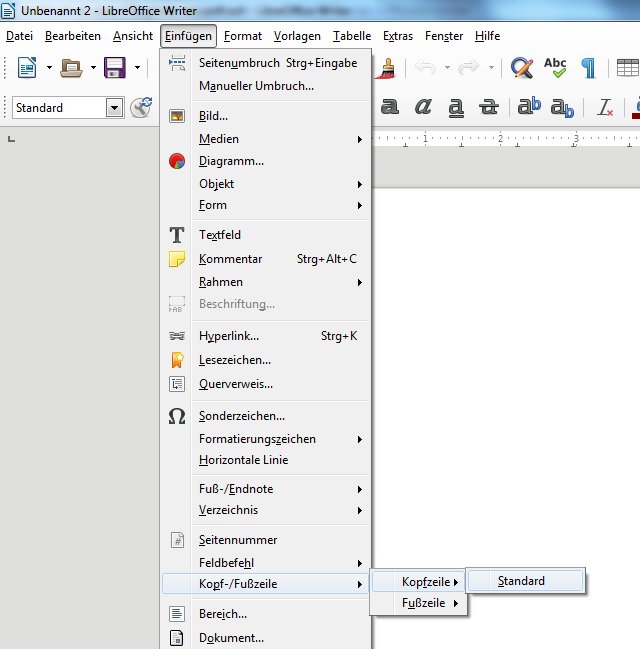Open Find and Replace magnifier icon

[522, 67]
